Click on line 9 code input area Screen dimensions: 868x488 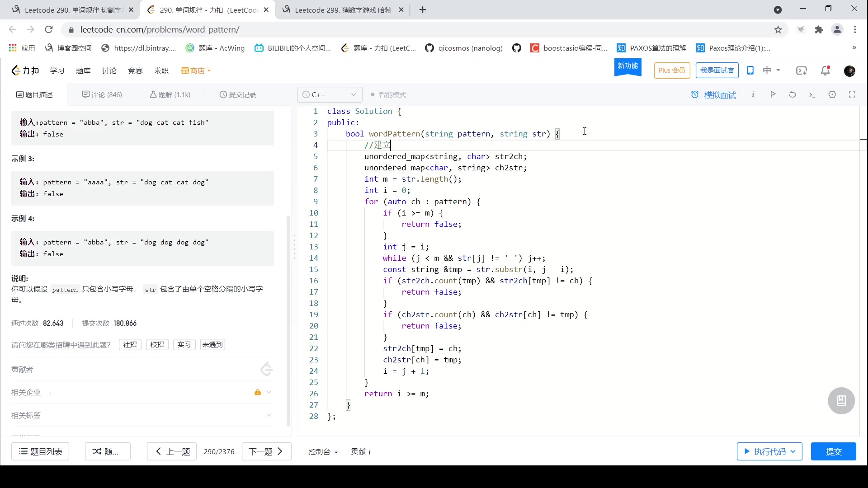[x=422, y=202]
